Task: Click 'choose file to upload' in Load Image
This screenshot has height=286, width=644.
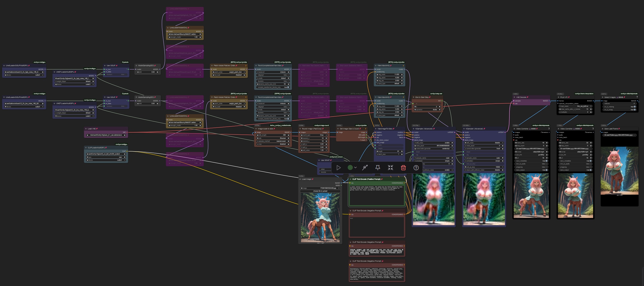Action: coord(320,191)
